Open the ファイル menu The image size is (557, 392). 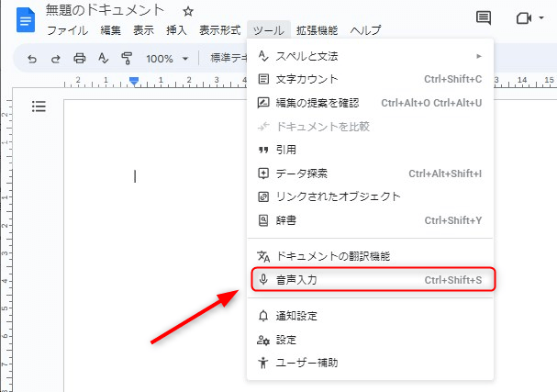(68, 30)
